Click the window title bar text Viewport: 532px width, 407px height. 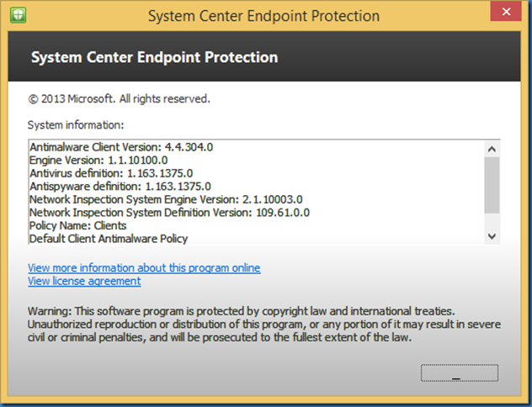click(x=263, y=16)
